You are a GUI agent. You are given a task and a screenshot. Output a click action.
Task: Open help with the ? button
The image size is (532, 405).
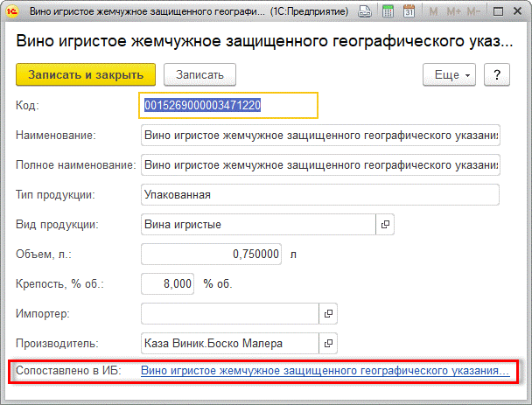[497, 74]
